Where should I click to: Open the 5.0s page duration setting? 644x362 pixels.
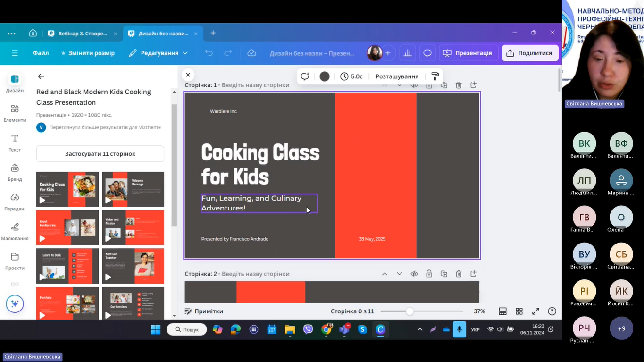[x=351, y=76]
